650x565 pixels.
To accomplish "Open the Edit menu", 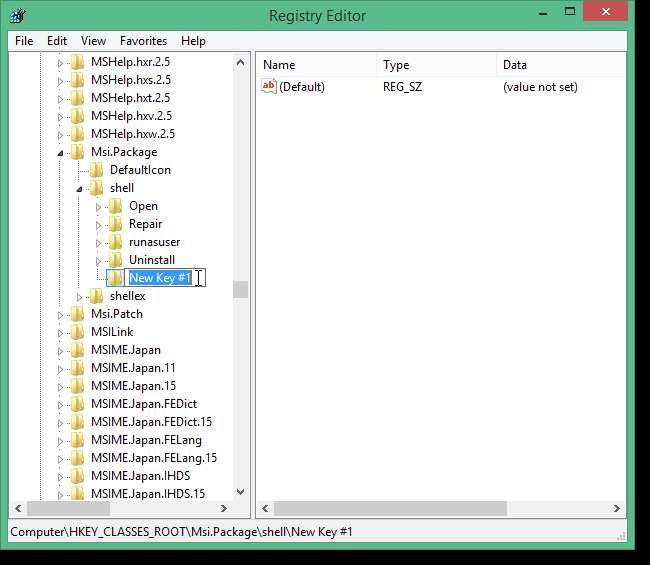I will tap(57, 41).
